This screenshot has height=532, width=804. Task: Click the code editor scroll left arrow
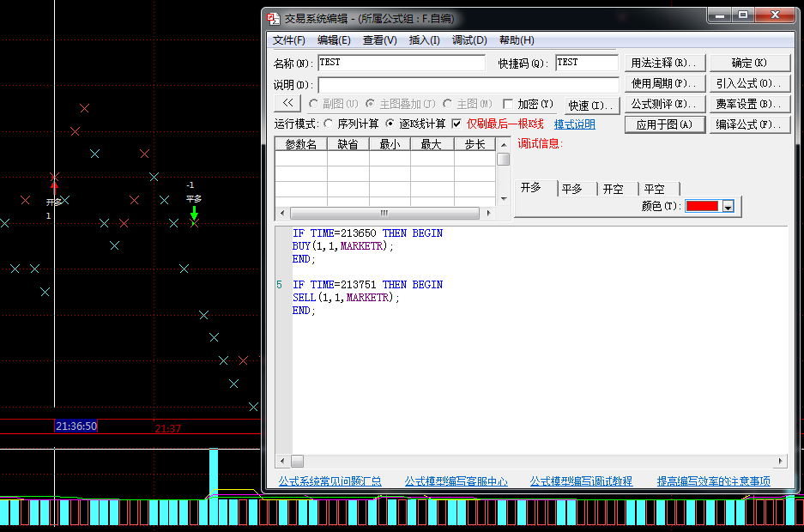point(282,462)
